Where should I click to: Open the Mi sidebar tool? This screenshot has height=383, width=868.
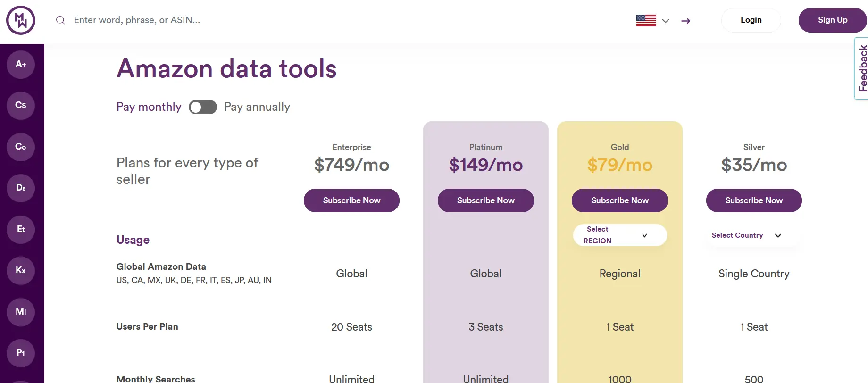(x=21, y=312)
